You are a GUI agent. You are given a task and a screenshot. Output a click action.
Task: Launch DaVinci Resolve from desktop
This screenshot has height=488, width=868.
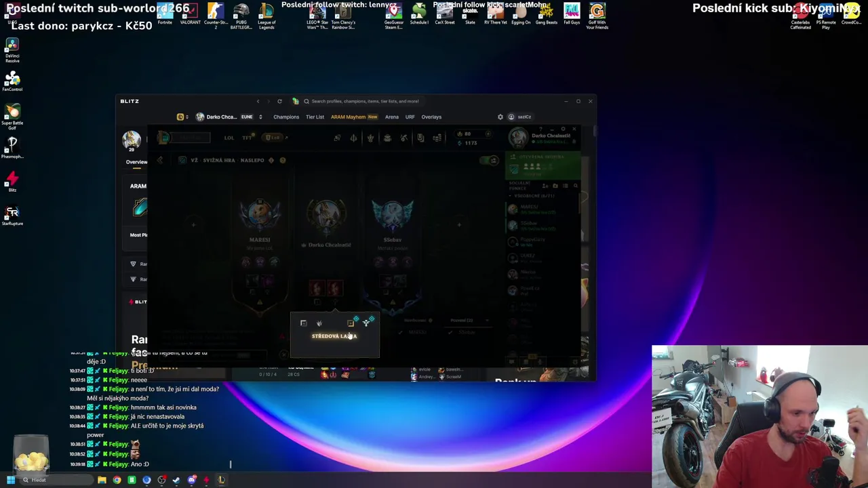click(x=12, y=50)
